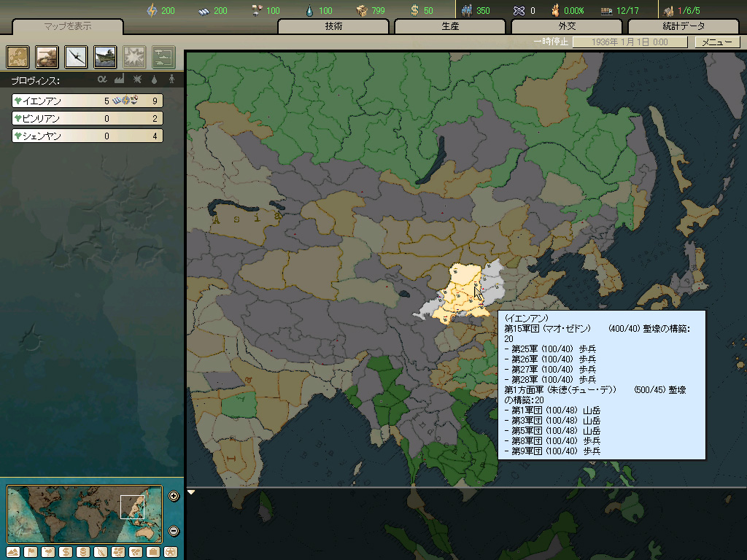The image size is (747, 560).
Task: Switch to the star victory points mode
Action: [x=171, y=553]
